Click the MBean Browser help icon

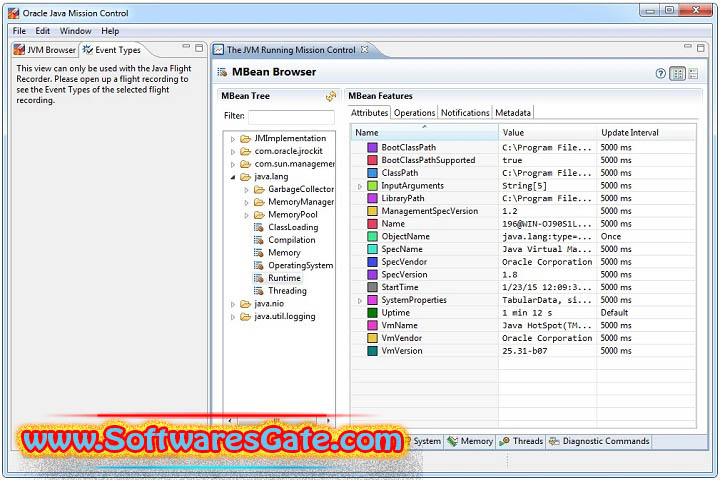tap(660, 73)
